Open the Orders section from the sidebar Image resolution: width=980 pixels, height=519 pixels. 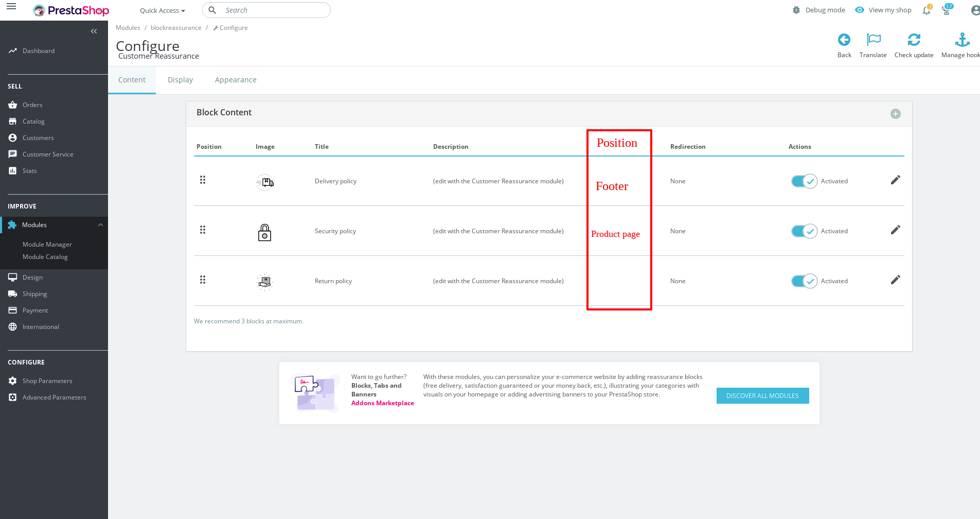click(33, 105)
